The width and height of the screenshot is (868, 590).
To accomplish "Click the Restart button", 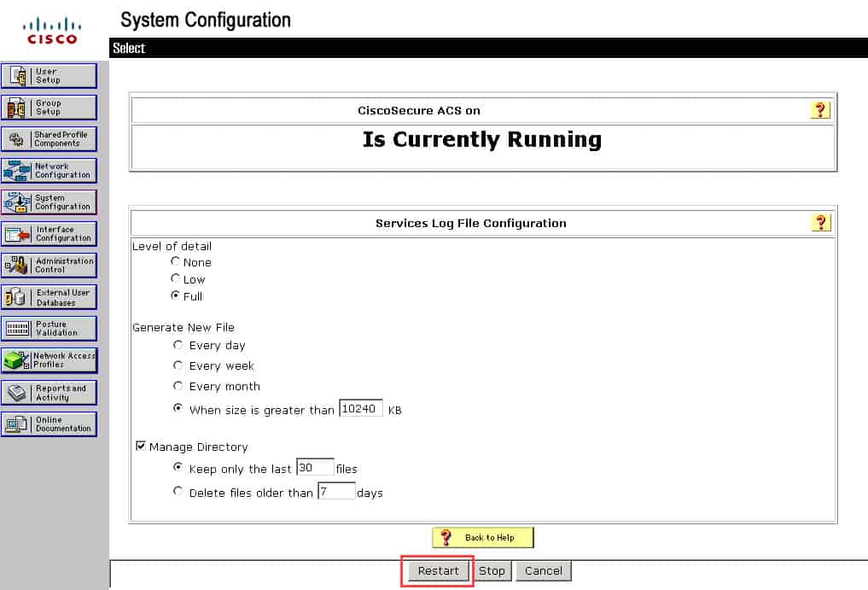I will pos(438,571).
